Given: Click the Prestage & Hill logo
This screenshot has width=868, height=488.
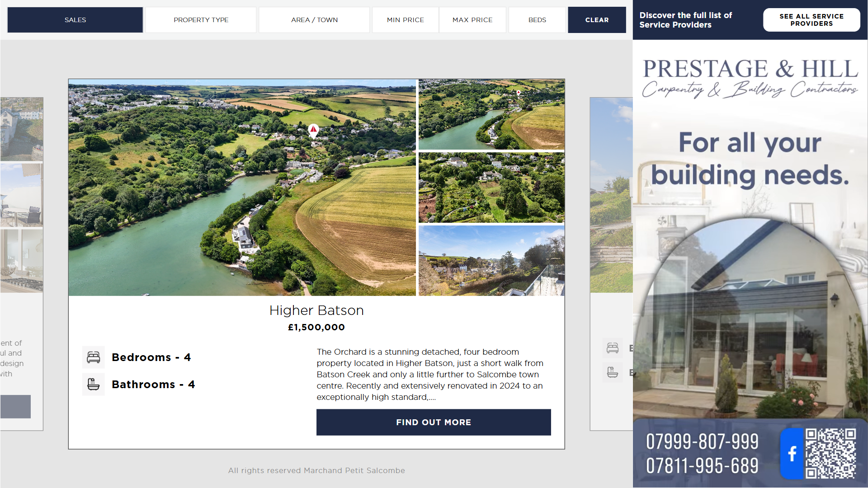Looking at the screenshot, I should [750, 78].
